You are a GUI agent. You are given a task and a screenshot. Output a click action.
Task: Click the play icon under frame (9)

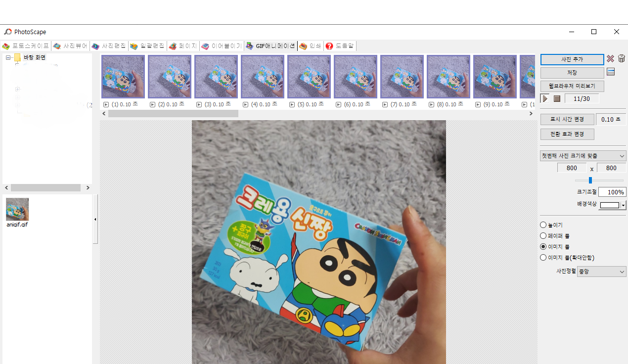pyautogui.click(x=478, y=104)
